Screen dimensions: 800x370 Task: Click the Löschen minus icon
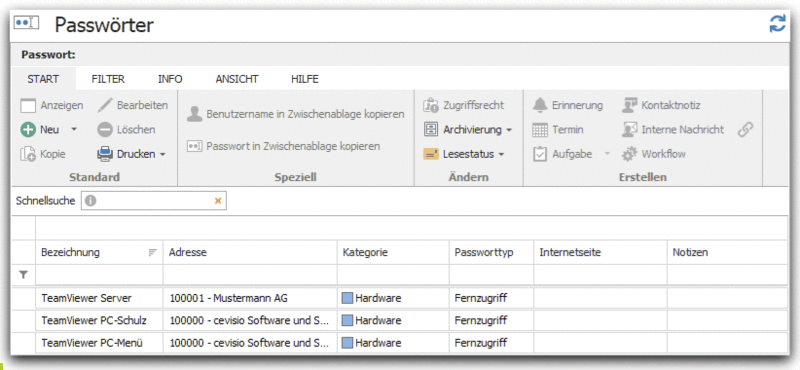[x=105, y=130]
